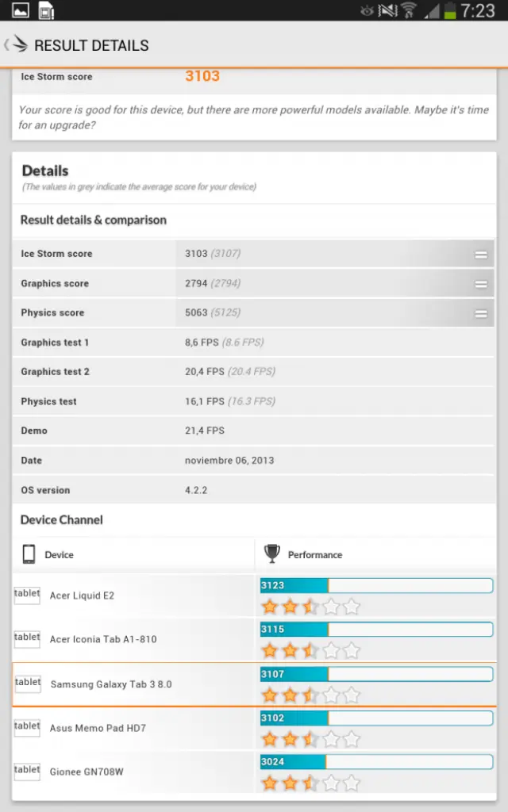Tap the SD card icon in status bar
Viewport: 508px width, 812px height.
tap(46, 10)
